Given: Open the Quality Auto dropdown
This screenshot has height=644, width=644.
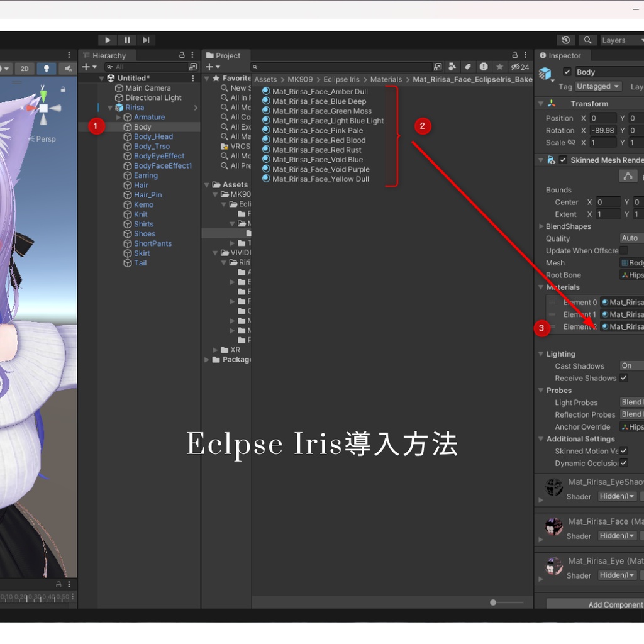Looking at the screenshot, I should point(631,238).
